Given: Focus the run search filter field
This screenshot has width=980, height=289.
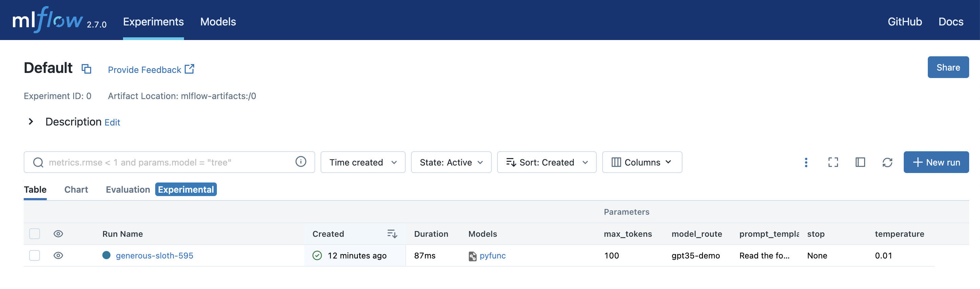Looking at the screenshot, I should (x=167, y=162).
